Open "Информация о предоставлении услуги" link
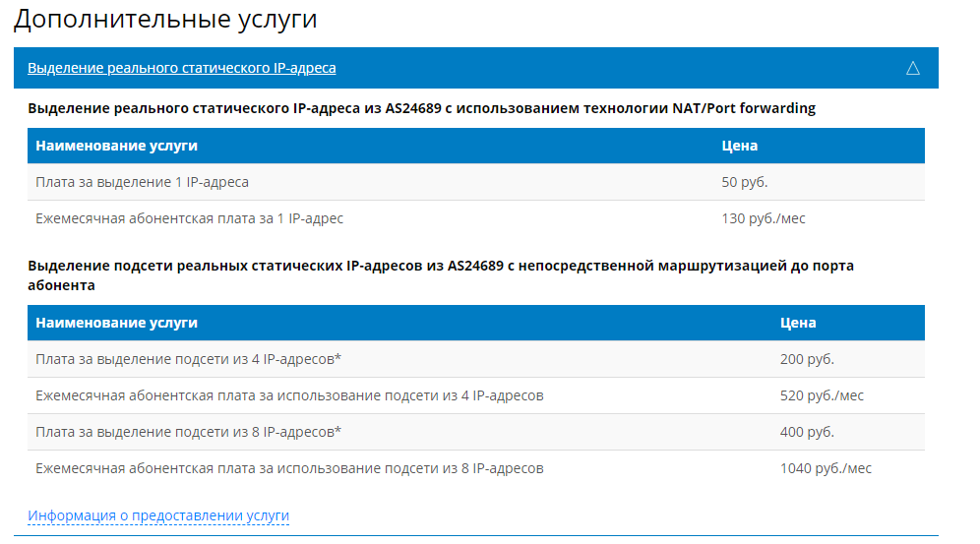980x544 pixels. pyautogui.click(x=158, y=515)
